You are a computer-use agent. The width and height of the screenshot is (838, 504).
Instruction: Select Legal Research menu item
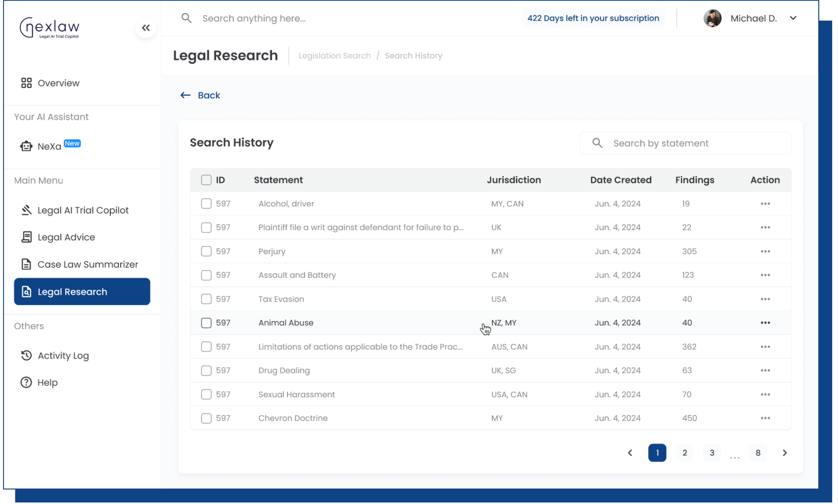coord(82,291)
